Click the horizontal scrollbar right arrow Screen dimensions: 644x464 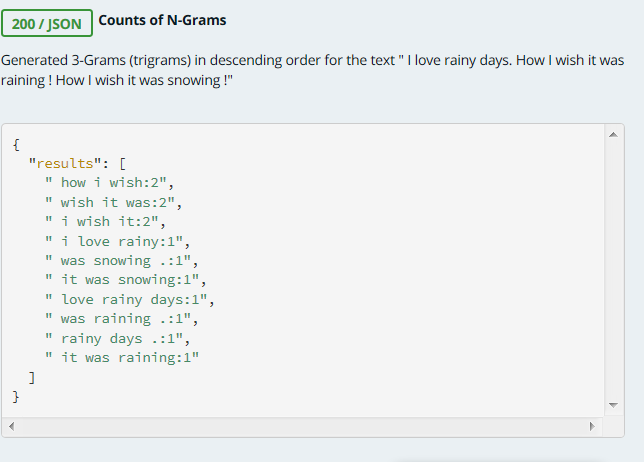click(x=591, y=426)
